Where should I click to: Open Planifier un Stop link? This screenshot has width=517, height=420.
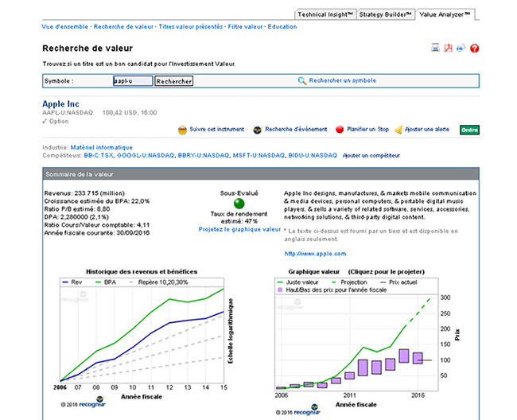(x=367, y=129)
